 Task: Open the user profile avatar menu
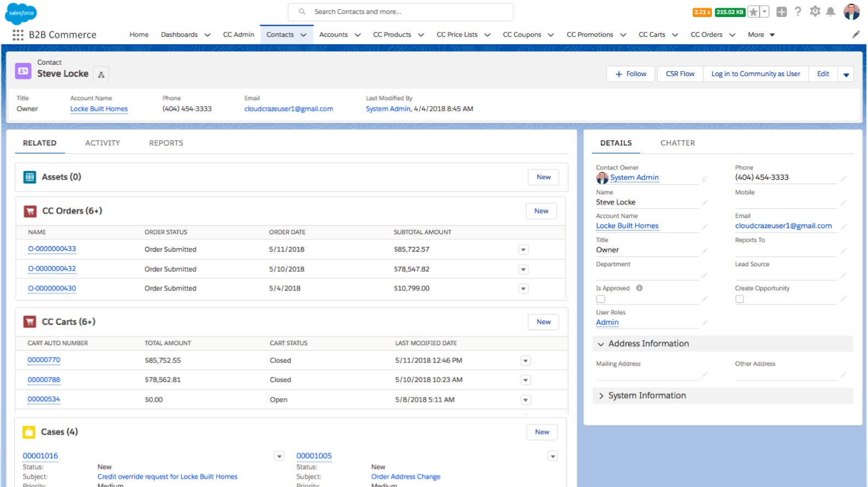tap(852, 12)
